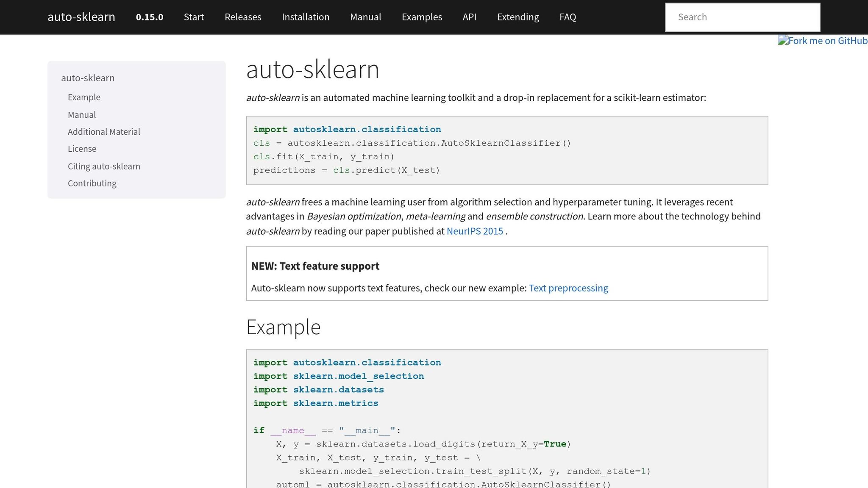The image size is (868, 488).
Task: Open the Extending navbar item
Action: pos(518,17)
